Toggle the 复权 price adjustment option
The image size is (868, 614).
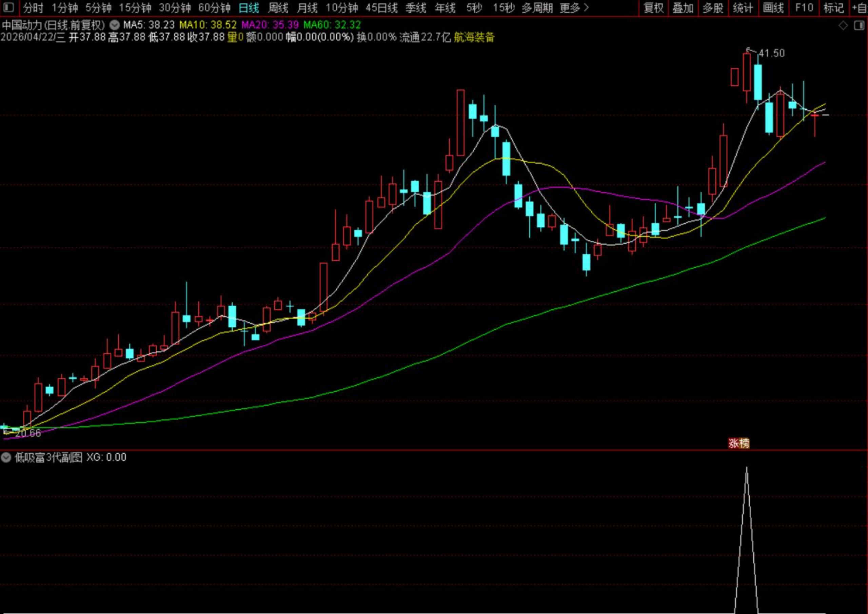(654, 8)
